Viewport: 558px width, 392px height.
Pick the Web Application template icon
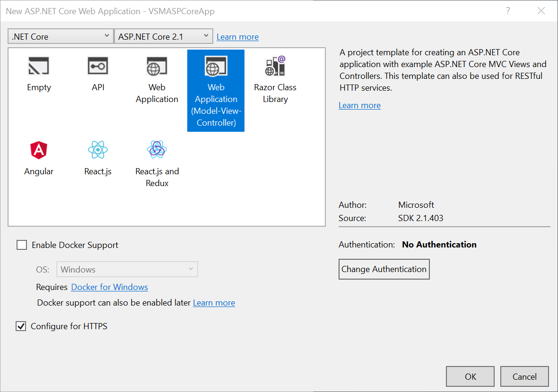157,66
